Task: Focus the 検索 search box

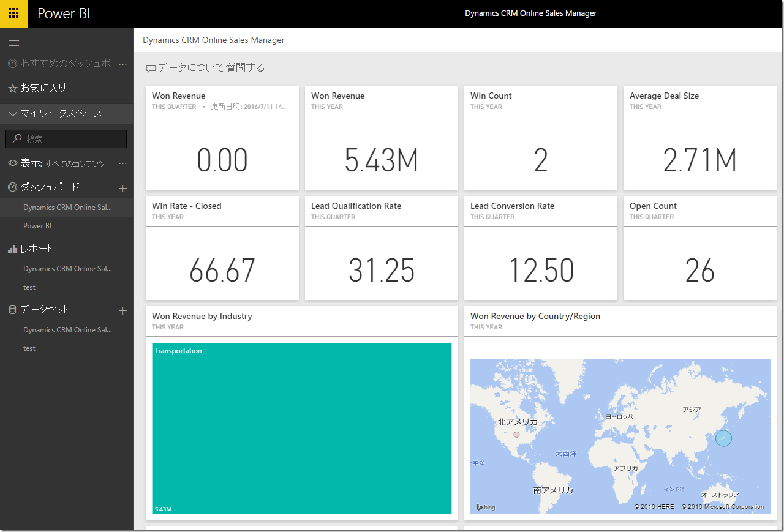Action: coord(66,139)
